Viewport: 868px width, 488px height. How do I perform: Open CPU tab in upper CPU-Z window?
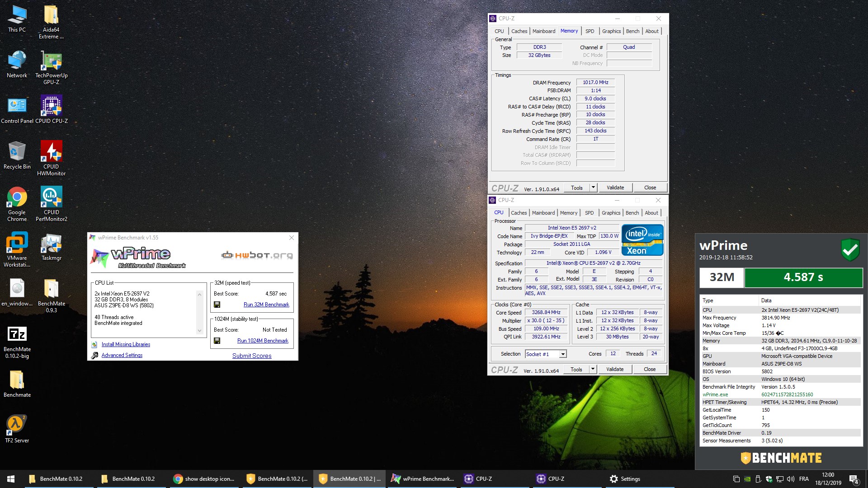(499, 31)
